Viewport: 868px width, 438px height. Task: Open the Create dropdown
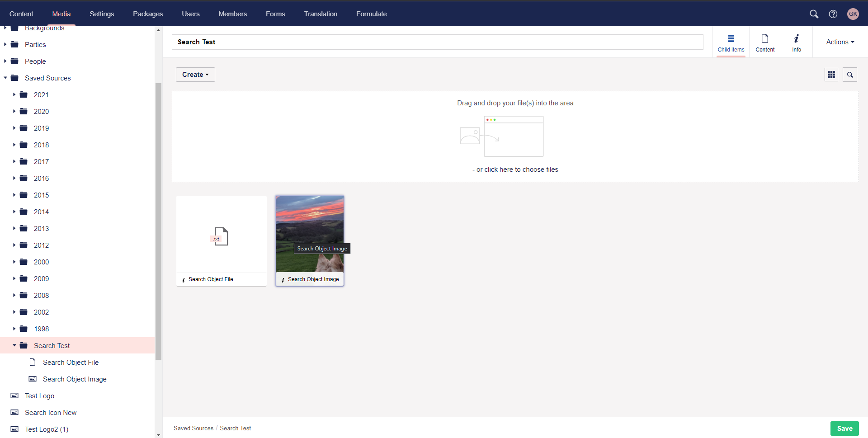pos(195,74)
